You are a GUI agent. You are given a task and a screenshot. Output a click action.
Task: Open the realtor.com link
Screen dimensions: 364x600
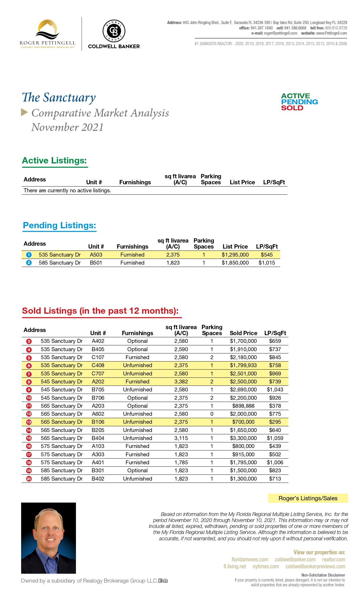click(x=334, y=559)
